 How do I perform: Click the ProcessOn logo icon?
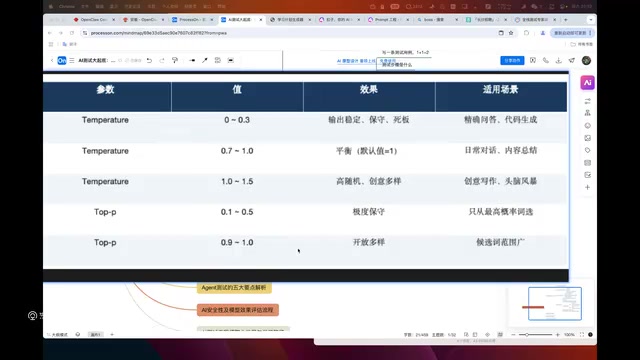click(62, 60)
